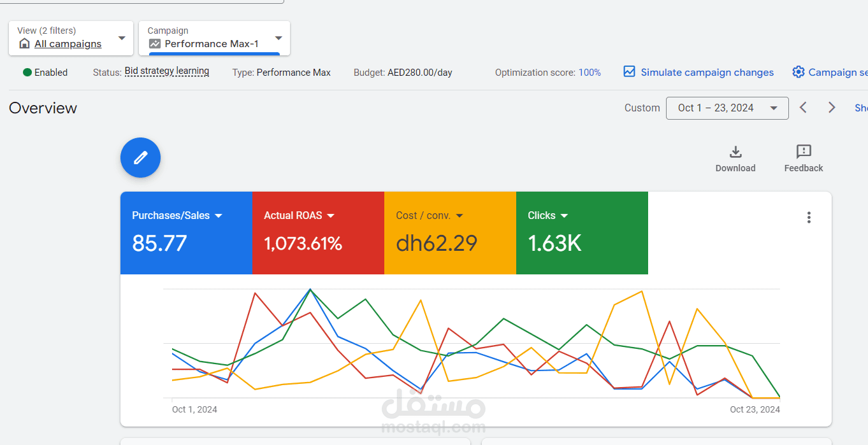This screenshot has height=445, width=868.
Task: Open the Clicks metric dropdown arrow
Action: [564, 216]
